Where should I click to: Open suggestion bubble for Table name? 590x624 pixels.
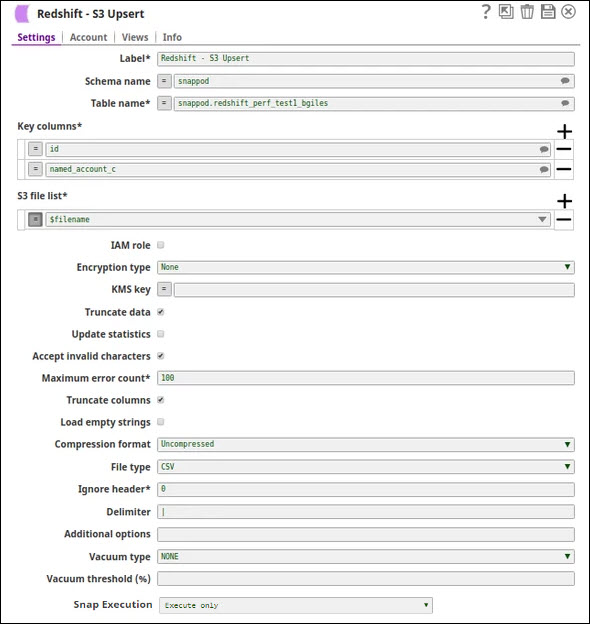click(x=565, y=103)
